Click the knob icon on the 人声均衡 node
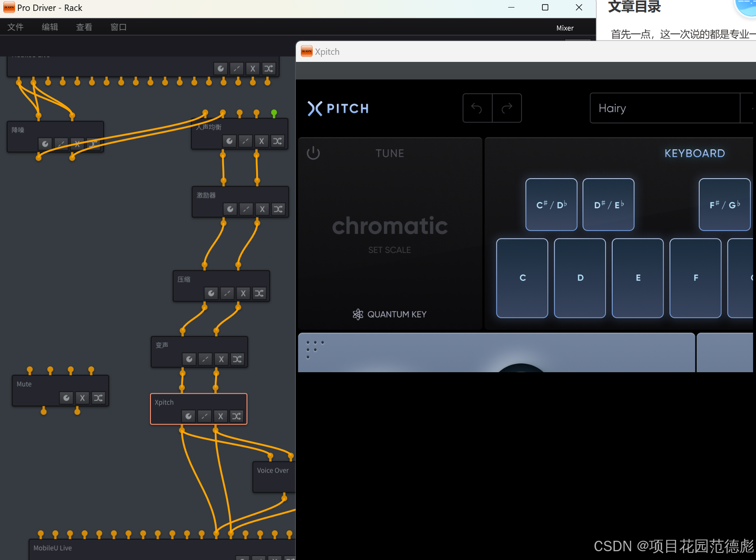 (229, 141)
